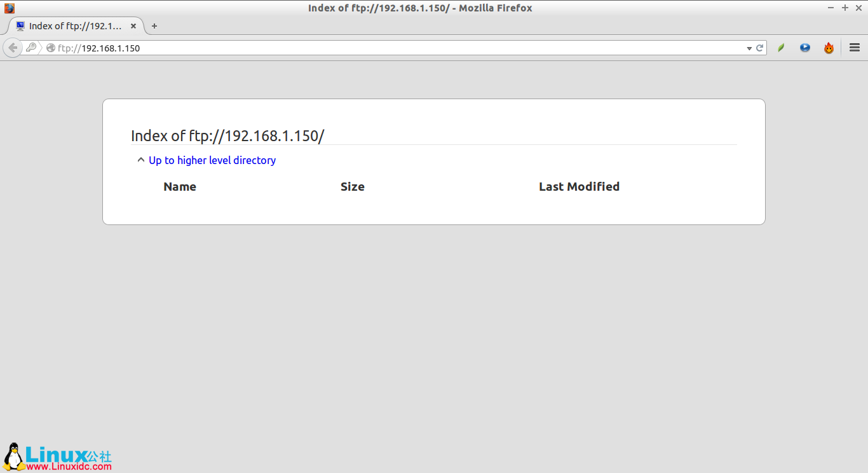Image resolution: width=868 pixels, height=473 pixels.
Task: Select the Index of ftp://192.1... tab
Action: 76,26
